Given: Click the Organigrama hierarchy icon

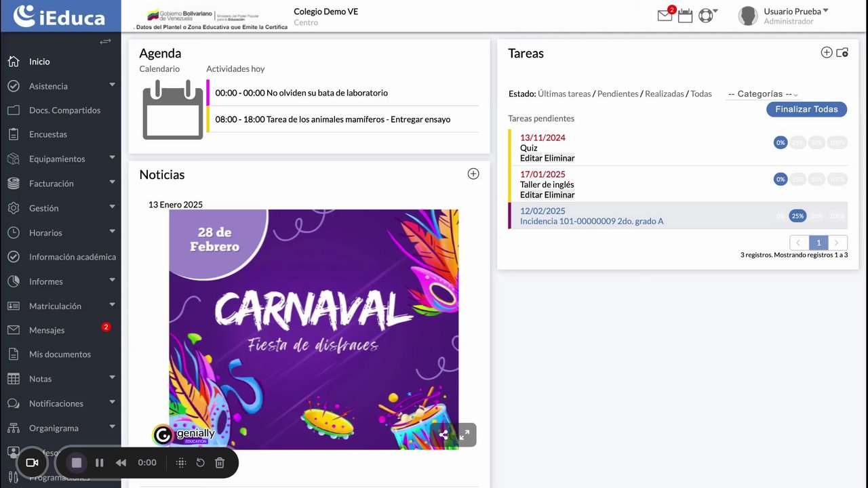Looking at the screenshot, I should pyautogui.click(x=14, y=428).
